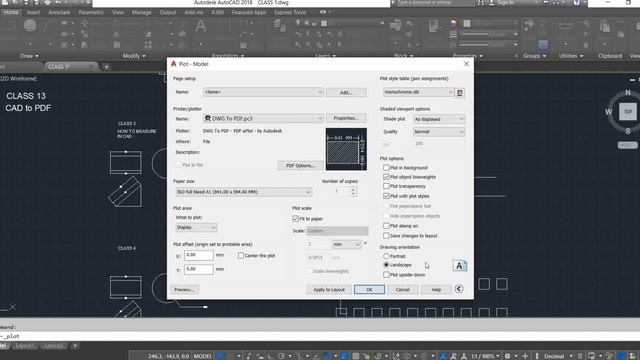The height and width of the screenshot is (360, 640).
Task: Cancel the Plot dialog
Action: (402, 289)
